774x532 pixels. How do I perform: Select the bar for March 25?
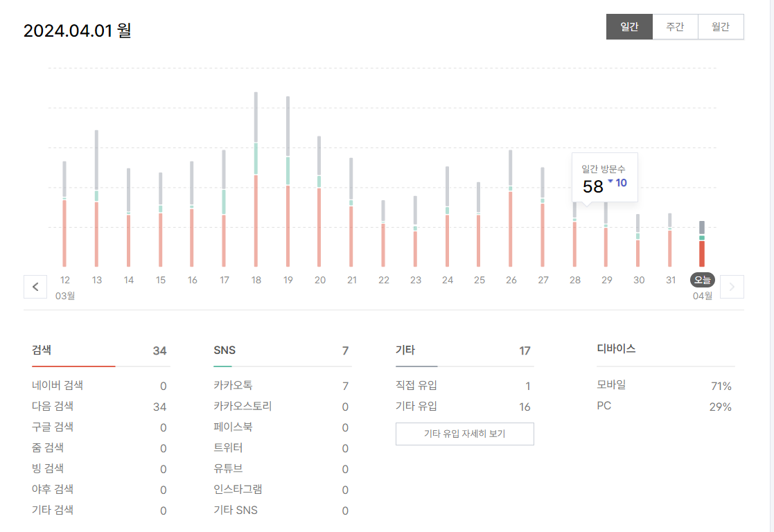[478, 224]
